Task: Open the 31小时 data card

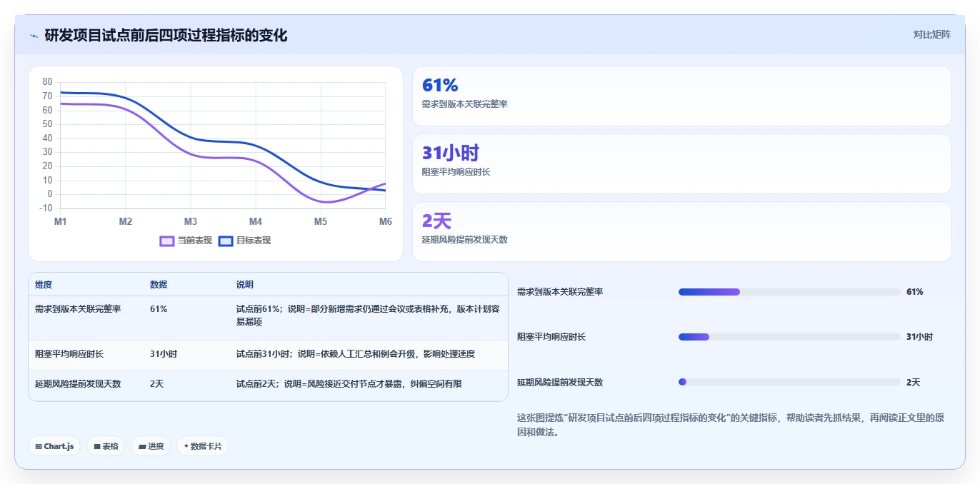Action: pyautogui.click(x=682, y=164)
